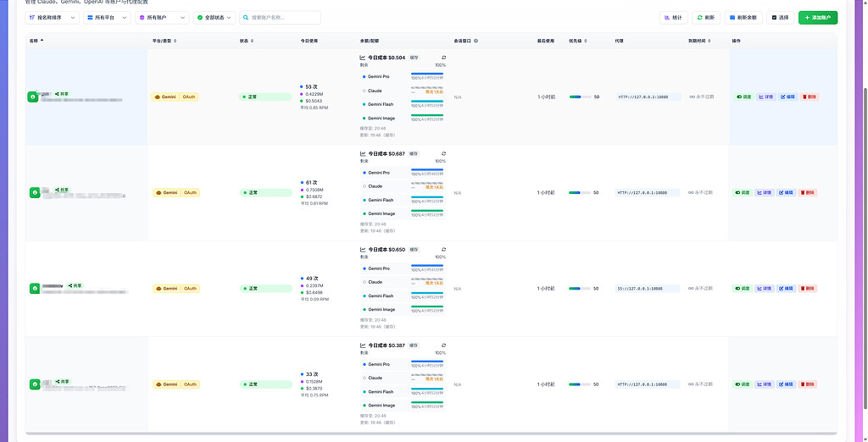Delete the account with $0.504 cost
The image size is (868, 442).
click(x=810, y=97)
